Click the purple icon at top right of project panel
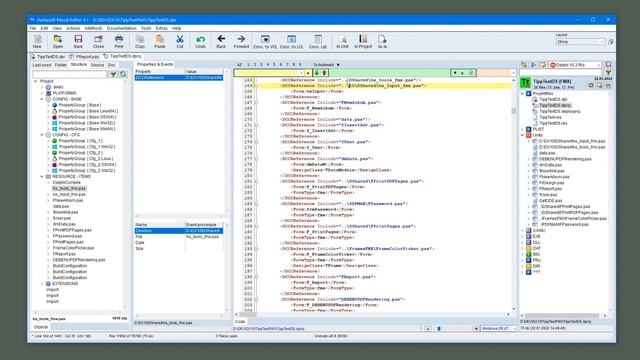 point(608,64)
